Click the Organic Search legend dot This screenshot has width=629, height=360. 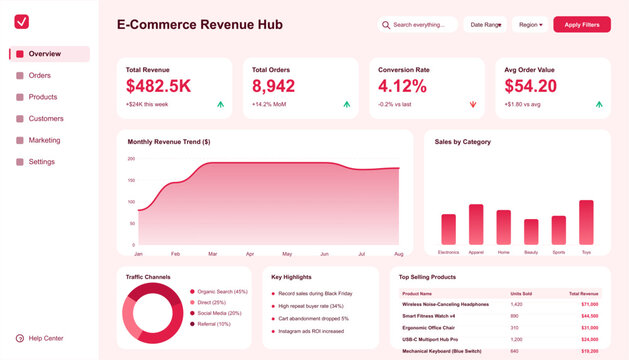point(192,292)
